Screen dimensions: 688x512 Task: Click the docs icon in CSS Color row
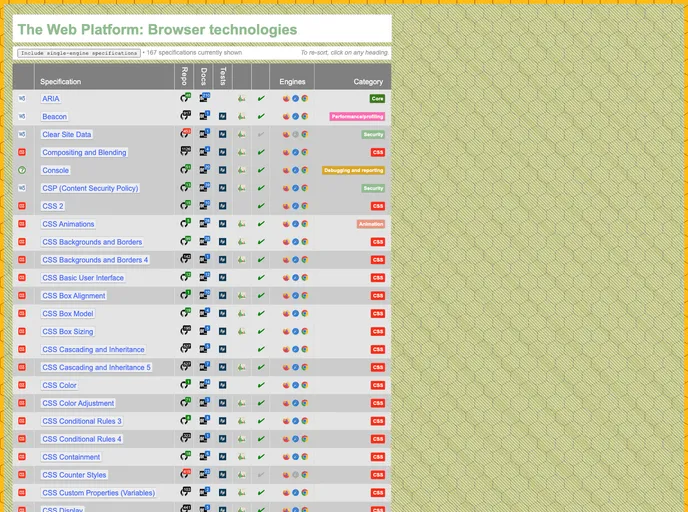204,384
